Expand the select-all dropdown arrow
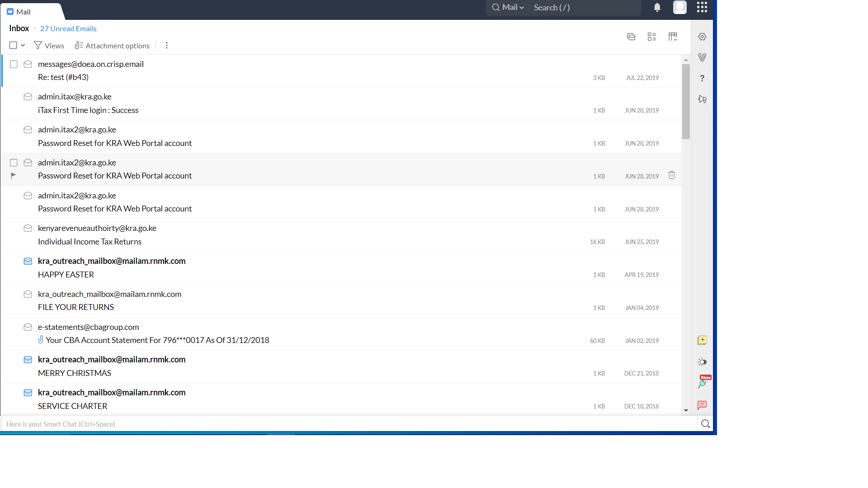868x488 pixels. pyautogui.click(x=23, y=45)
